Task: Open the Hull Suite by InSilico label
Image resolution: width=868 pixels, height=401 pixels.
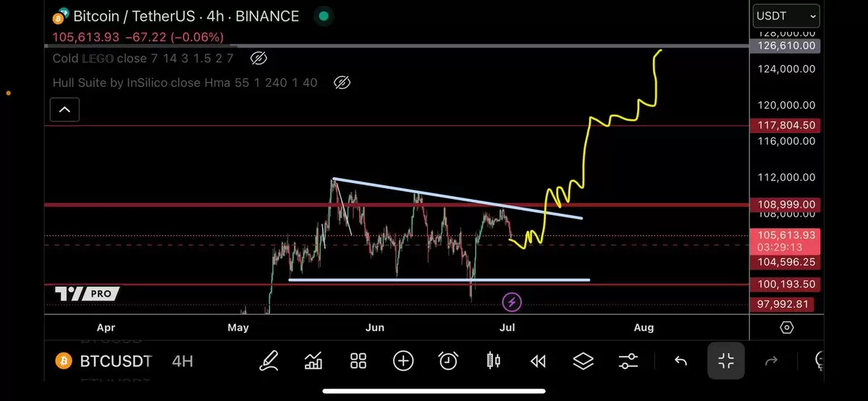Action: 185,83
